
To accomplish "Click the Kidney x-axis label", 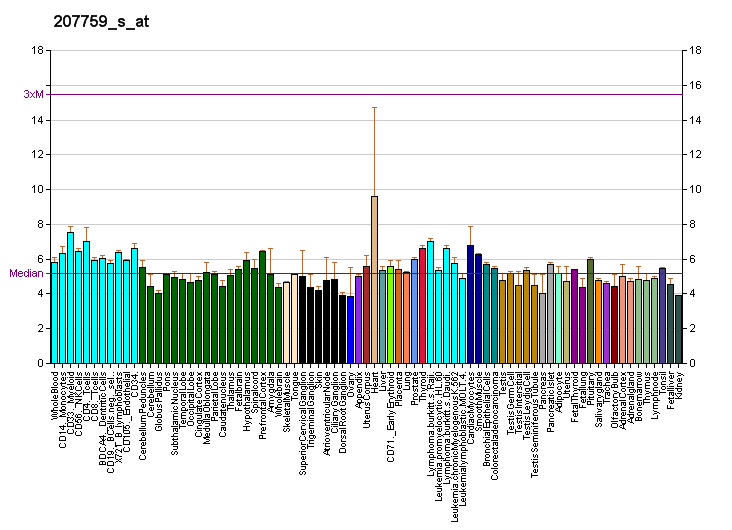I will [679, 383].
